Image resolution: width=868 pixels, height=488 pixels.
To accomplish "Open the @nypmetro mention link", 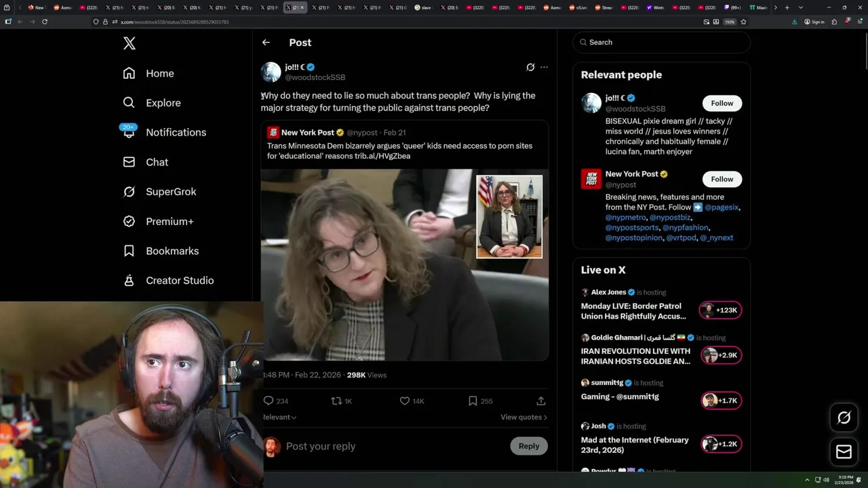I will click(626, 218).
